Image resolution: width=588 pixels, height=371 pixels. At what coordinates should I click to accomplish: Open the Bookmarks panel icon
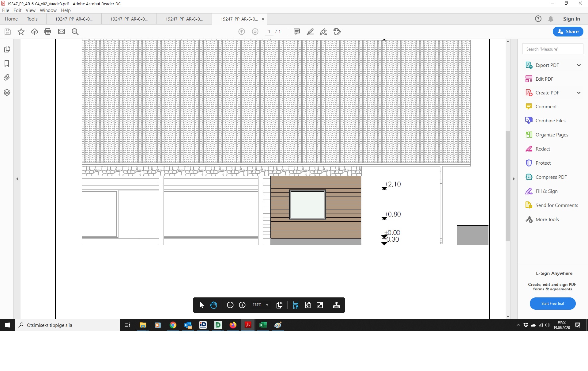point(7,63)
